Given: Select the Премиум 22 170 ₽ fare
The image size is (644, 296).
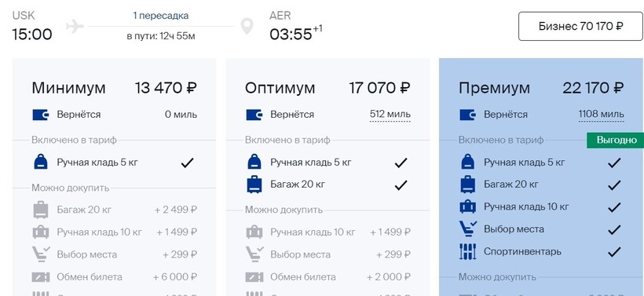Looking at the screenshot, I should point(541,88).
